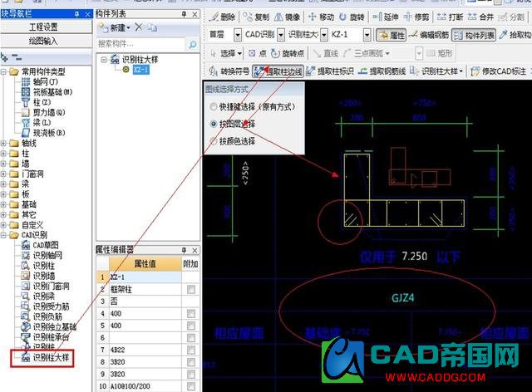Viewport: 532px width, 392px height.
Task: Use the 修剪 (trim) tool
Action: point(416,17)
